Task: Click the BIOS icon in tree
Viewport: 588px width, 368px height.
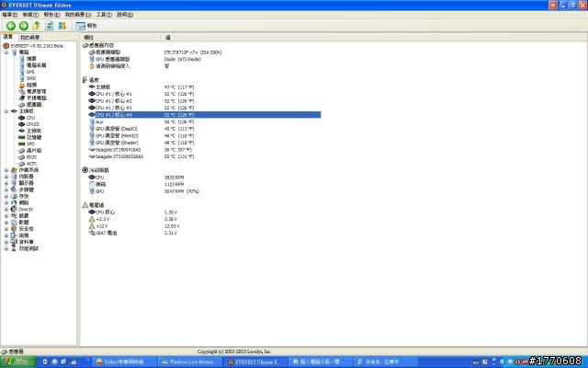Action: [21, 157]
